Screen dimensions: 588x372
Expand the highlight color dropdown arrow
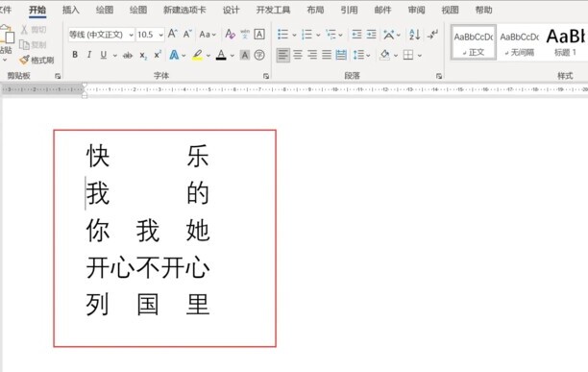point(208,56)
